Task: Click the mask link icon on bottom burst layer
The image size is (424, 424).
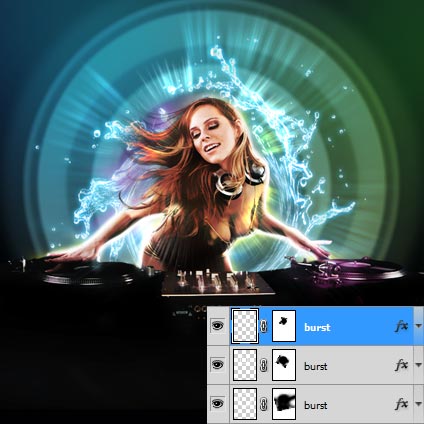Action: click(264, 404)
